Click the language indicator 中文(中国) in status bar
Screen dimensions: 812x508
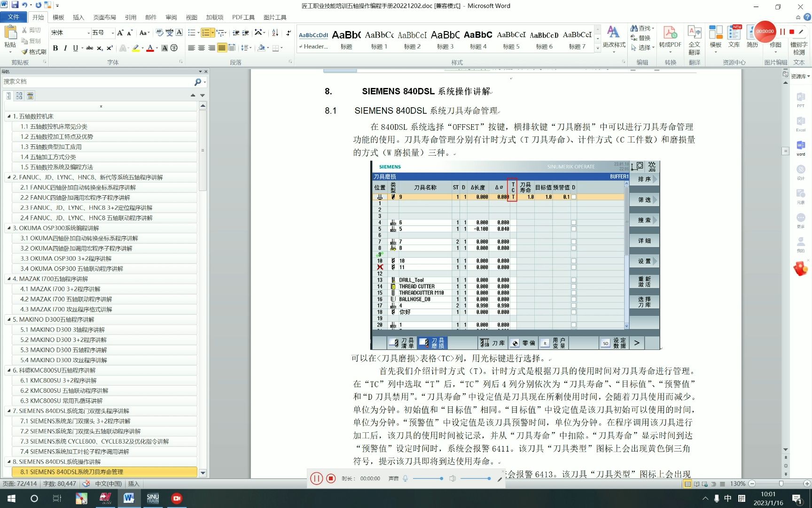108,484
